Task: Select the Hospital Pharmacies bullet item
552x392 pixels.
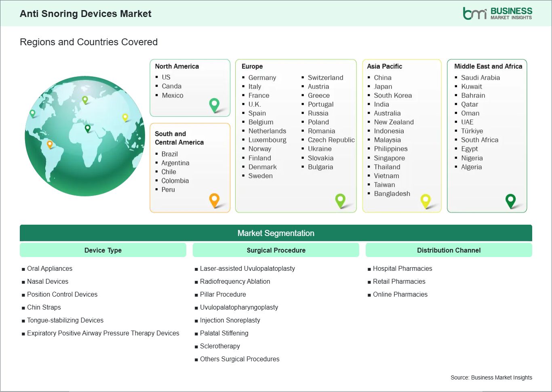Action: point(402,268)
